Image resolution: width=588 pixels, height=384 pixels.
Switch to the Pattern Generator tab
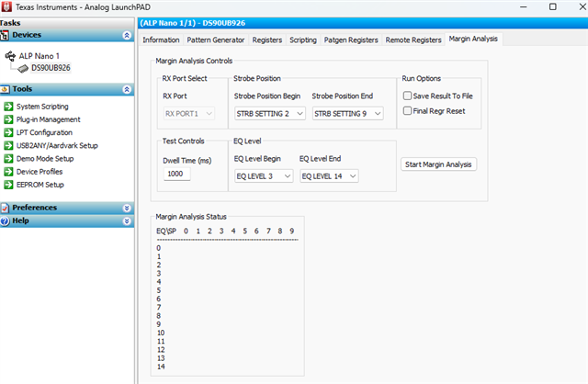pyautogui.click(x=215, y=40)
